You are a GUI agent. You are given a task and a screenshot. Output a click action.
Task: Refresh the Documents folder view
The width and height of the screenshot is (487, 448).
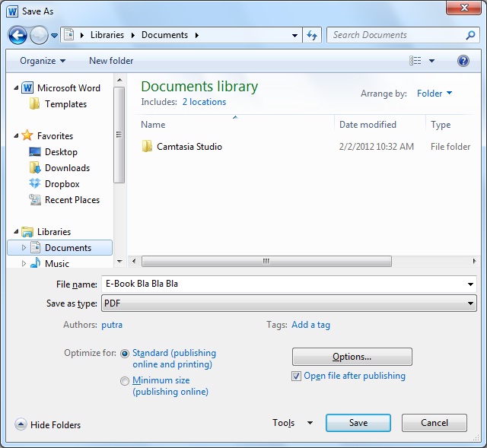click(x=312, y=35)
